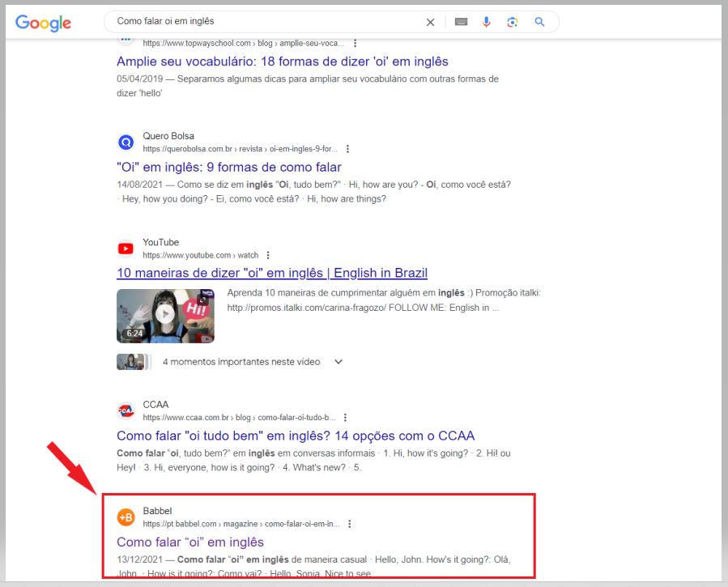Open the three-dot menu for the topwayschool result
Viewport: 728px width, 587px height.
pos(355,43)
